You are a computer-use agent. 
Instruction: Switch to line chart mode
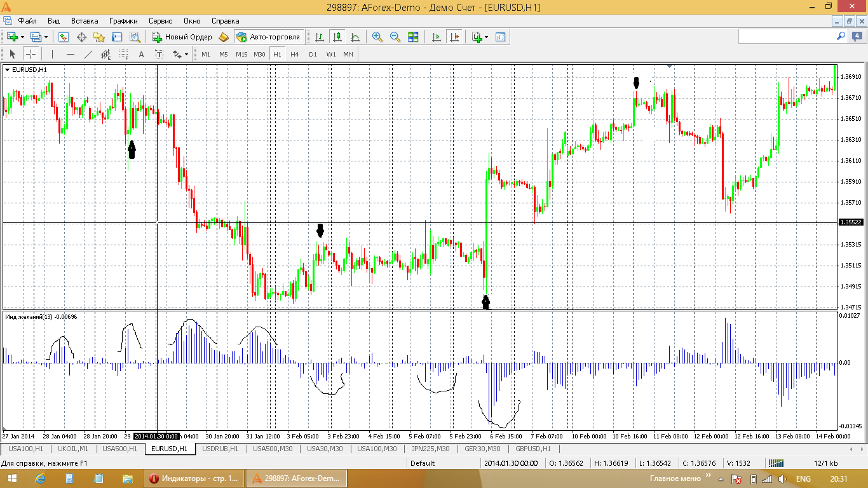355,37
